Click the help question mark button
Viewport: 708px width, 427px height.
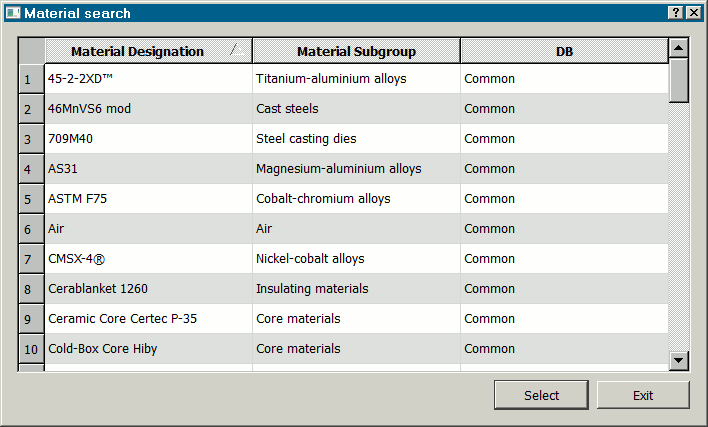[677, 13]
